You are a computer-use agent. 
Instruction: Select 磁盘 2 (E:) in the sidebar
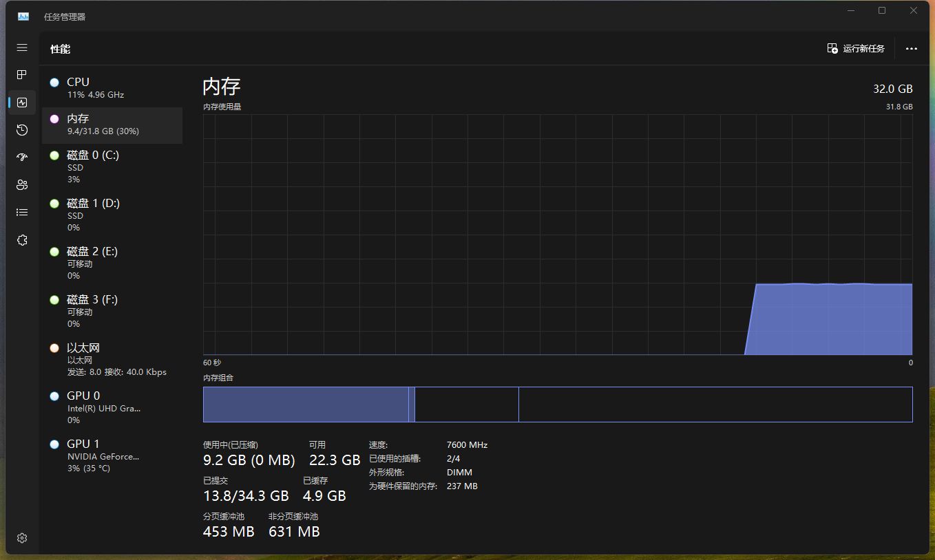tap(112, 263)
